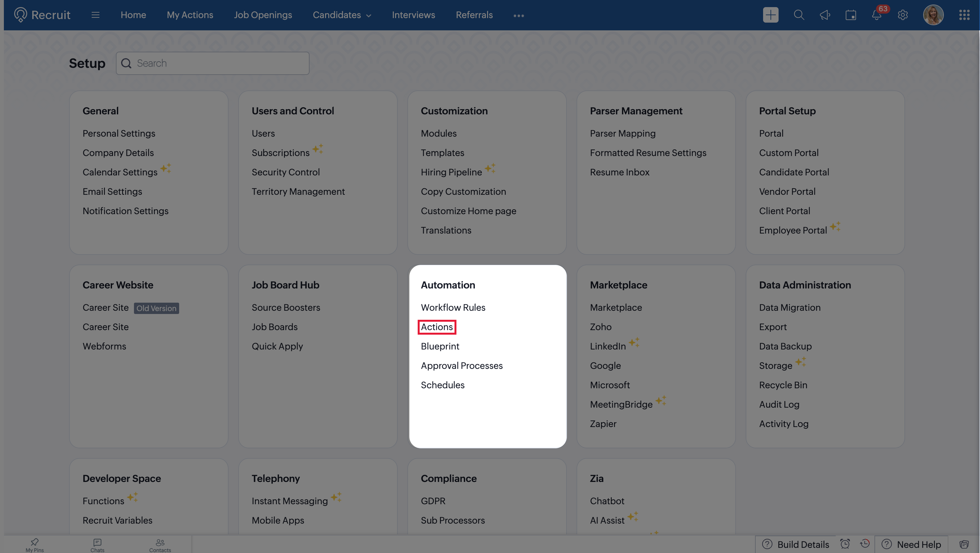Expand the more modules ellipsis menu
Viewport: 980px width, 553px height.
click(518, 15)
